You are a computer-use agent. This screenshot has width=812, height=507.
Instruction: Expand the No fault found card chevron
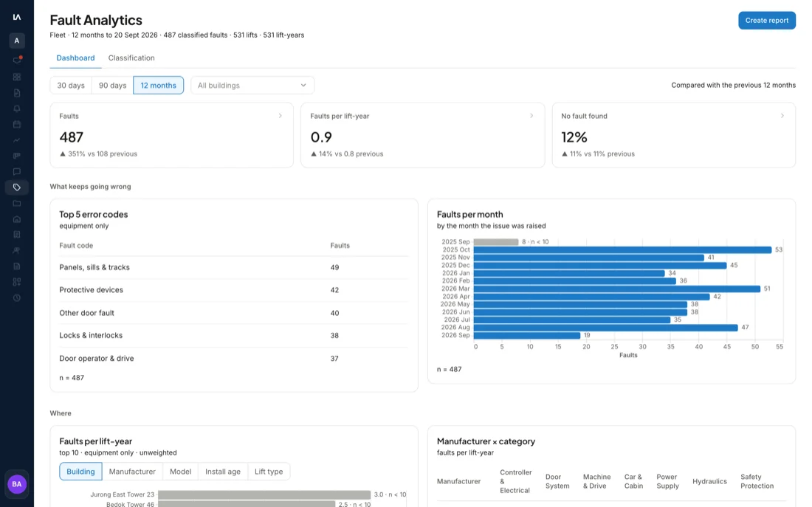[x=782, y=116]
